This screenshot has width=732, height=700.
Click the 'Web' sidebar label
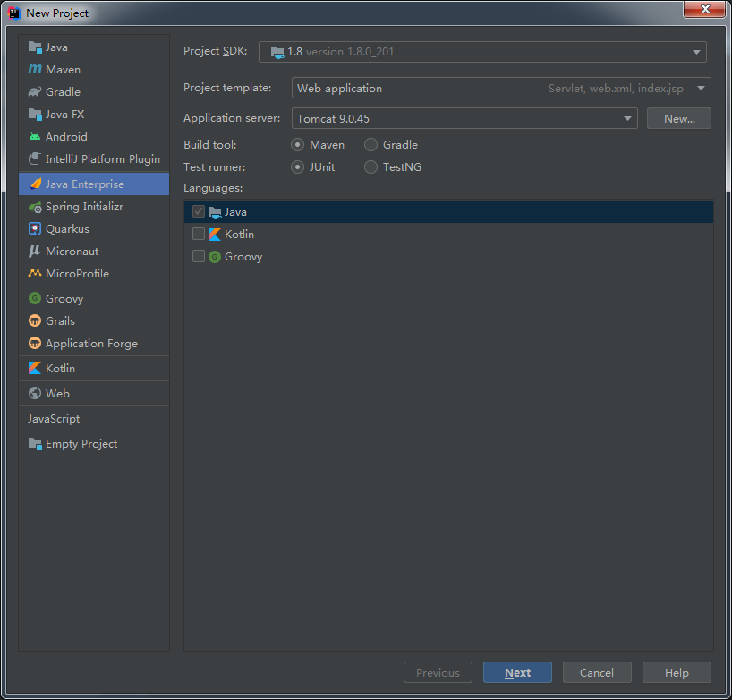point(57,393)
